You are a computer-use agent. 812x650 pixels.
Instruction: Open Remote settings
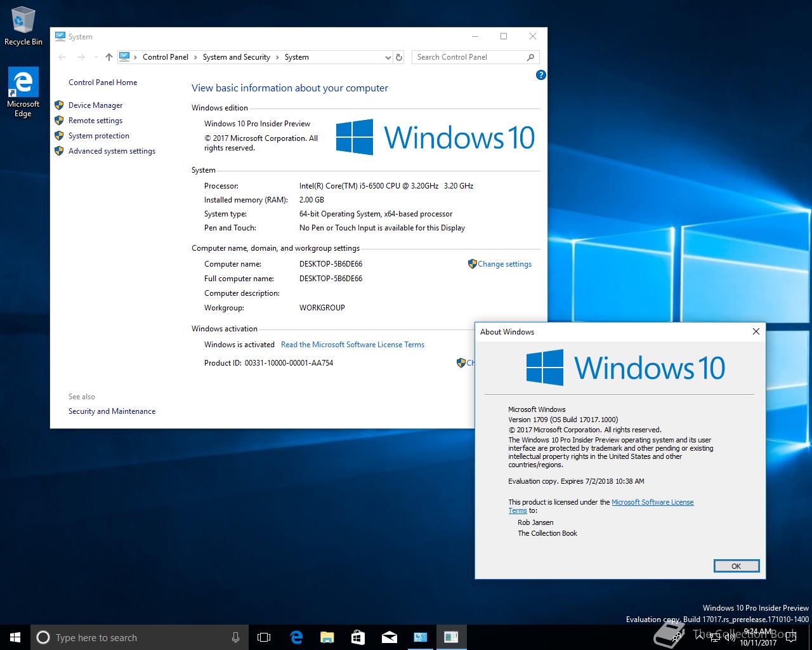click(95, 121)
